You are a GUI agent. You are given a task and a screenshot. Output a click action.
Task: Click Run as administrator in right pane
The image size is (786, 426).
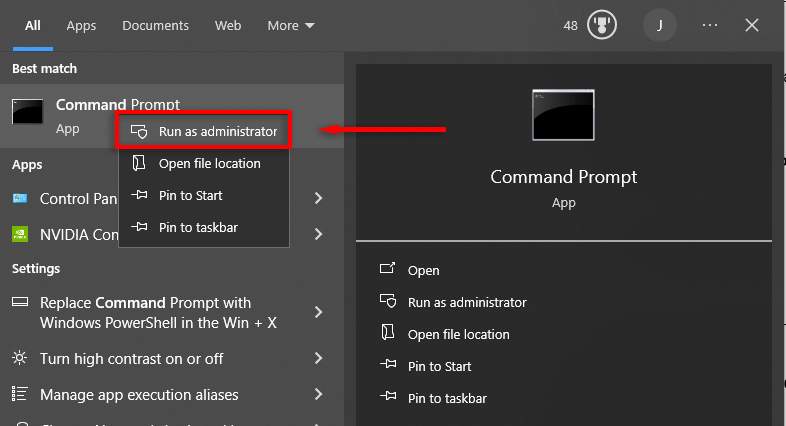(466, 302)
